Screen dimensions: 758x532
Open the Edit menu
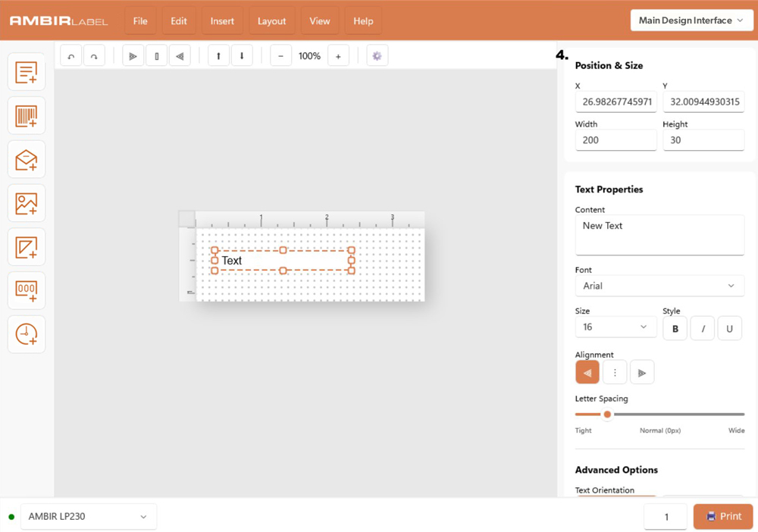(x=178, y=21)
